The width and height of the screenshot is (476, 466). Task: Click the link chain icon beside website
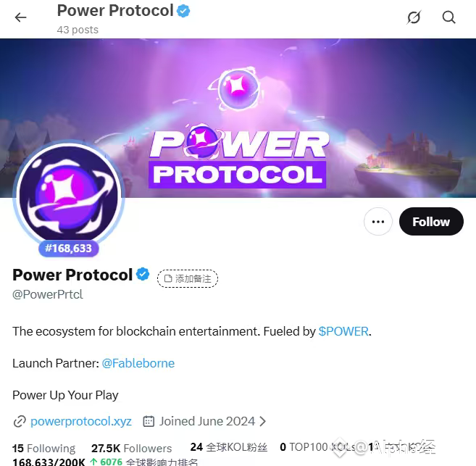point(20,421)
